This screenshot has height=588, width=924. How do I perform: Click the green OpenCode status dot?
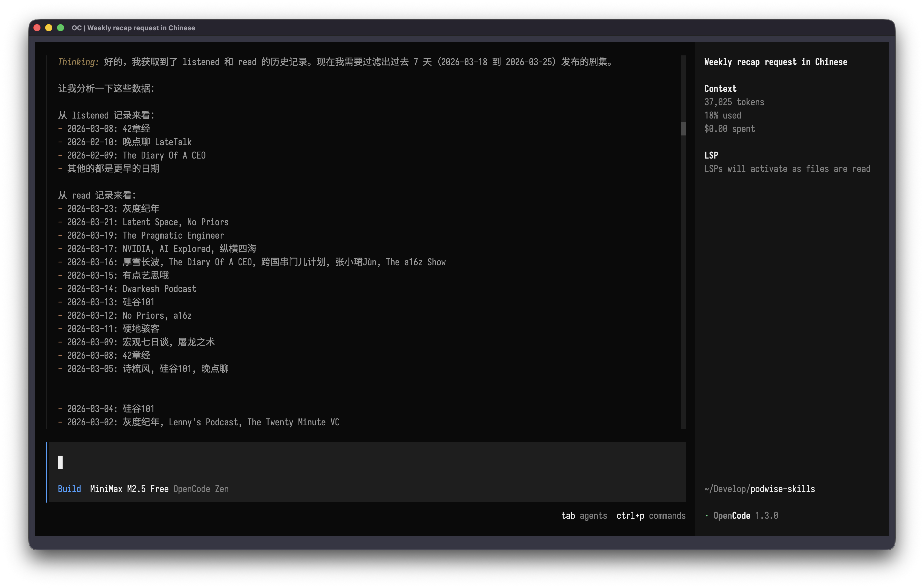[x=706, y=515]
